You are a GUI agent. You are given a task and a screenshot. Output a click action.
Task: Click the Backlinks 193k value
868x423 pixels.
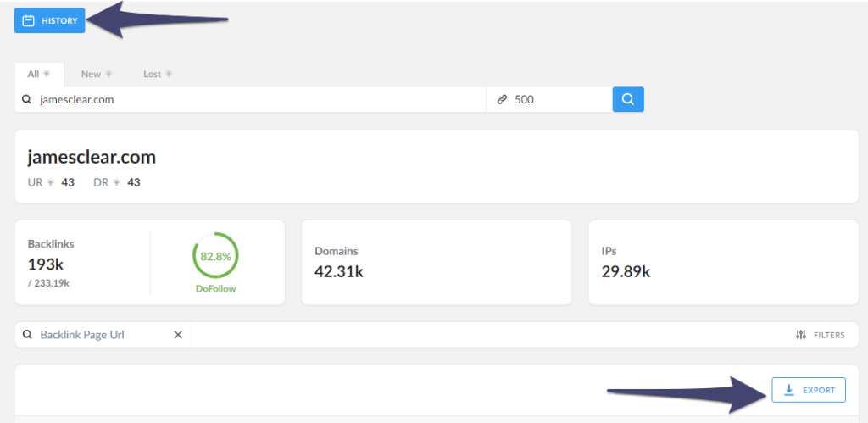point(47,264)
